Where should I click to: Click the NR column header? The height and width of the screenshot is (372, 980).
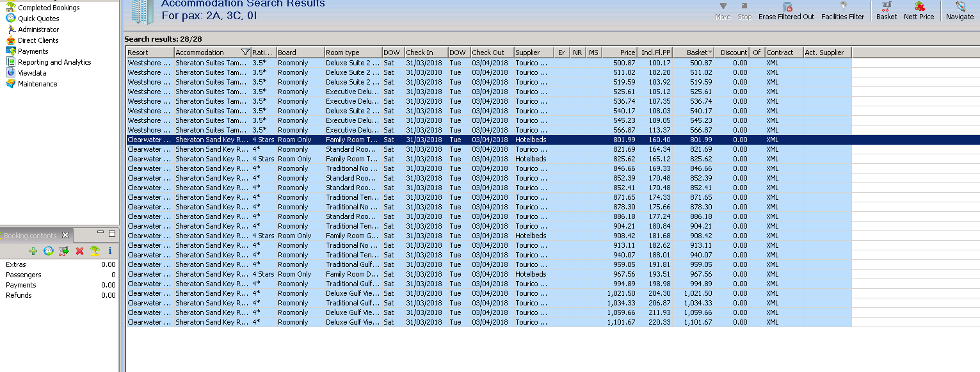(577, 53)
